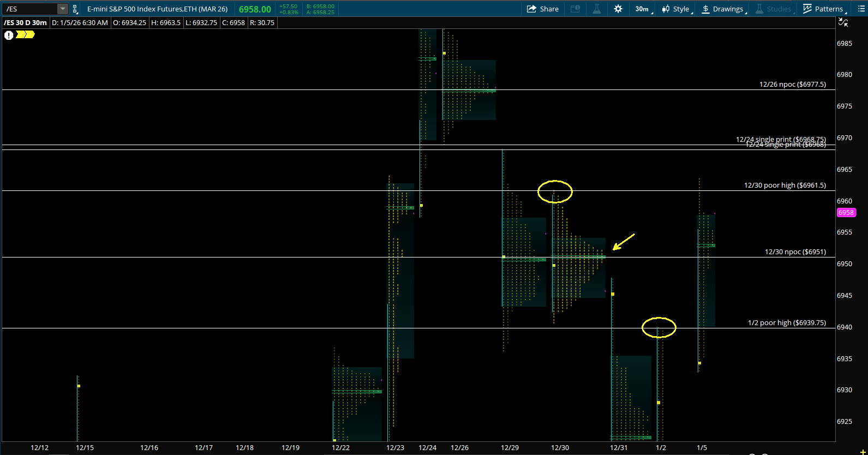The height and width of the screenshot is (455, 868).
Task: Click the yellow chevron arrows icon
Action: (x=25, y=34)
